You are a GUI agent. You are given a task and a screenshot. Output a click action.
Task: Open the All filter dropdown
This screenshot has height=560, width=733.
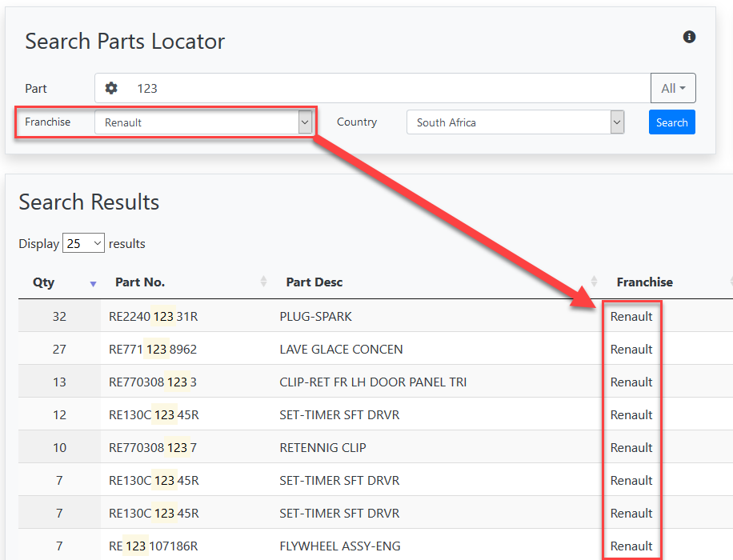coord(673,88)
